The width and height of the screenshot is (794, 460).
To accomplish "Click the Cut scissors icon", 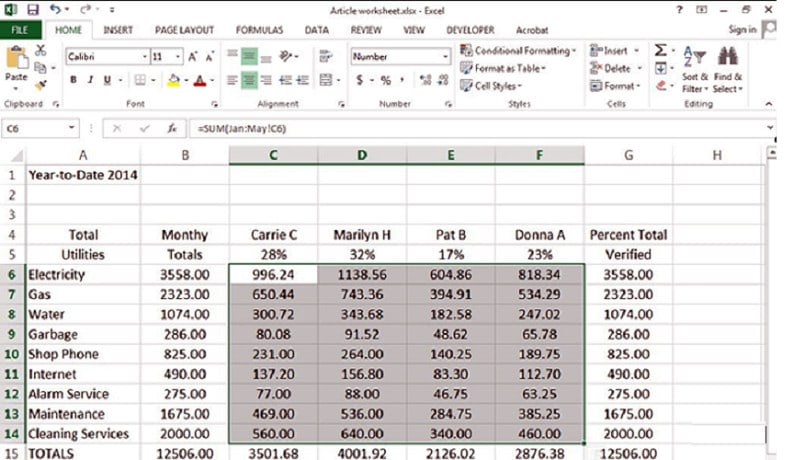I will click(41, 50).
